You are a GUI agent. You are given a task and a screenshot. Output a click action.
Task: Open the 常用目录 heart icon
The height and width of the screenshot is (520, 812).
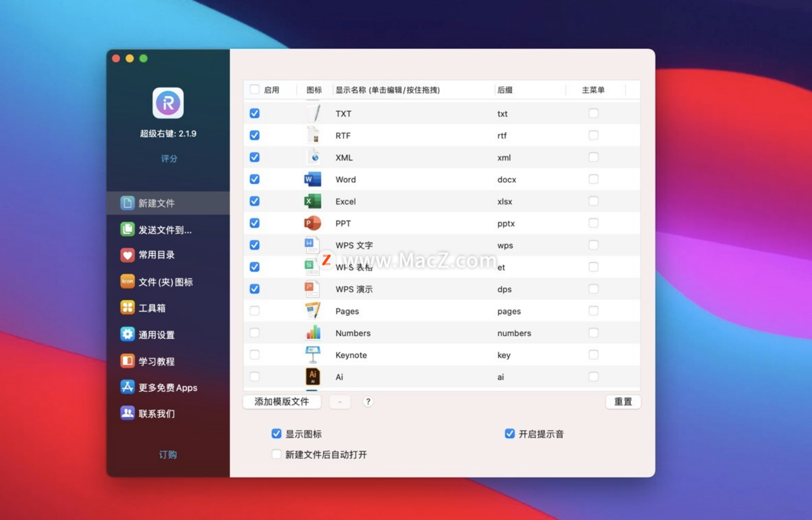pos(127,255)
